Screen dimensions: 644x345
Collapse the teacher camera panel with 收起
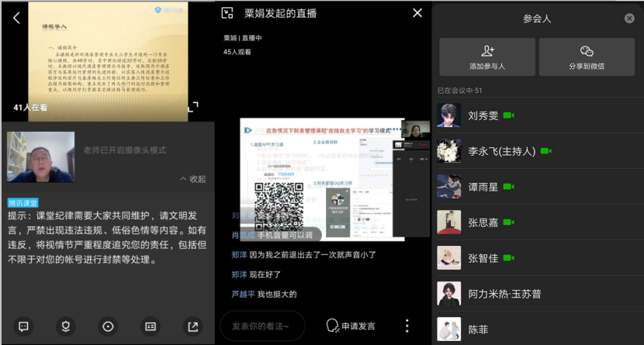tap(193, 178)
